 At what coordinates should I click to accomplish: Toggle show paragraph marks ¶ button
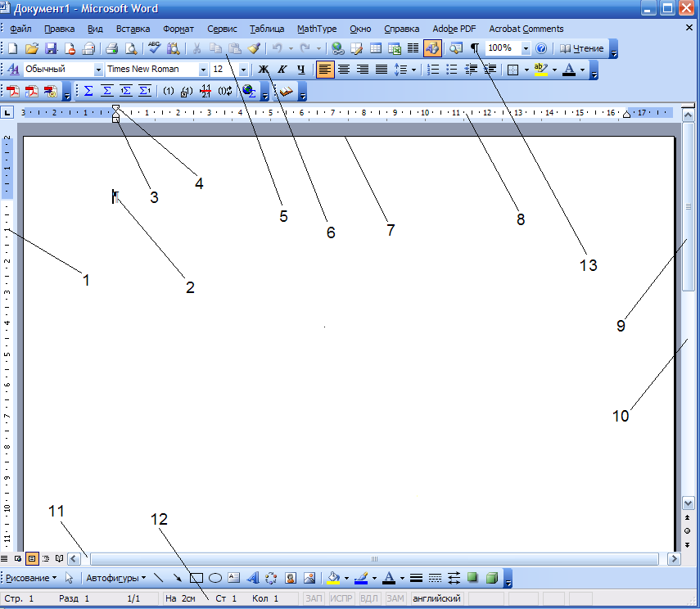(475, 48)
